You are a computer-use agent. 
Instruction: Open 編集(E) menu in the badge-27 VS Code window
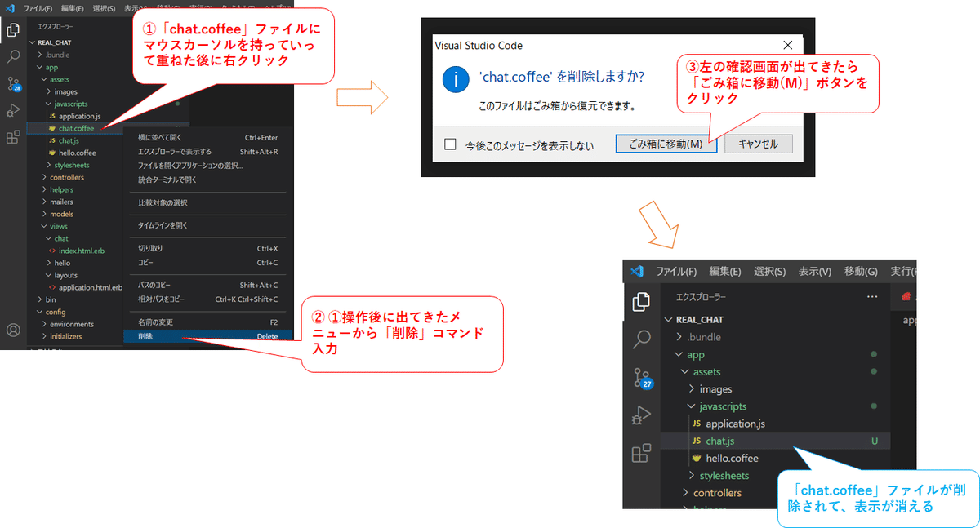pyautogui.click(x=725, y=272)
